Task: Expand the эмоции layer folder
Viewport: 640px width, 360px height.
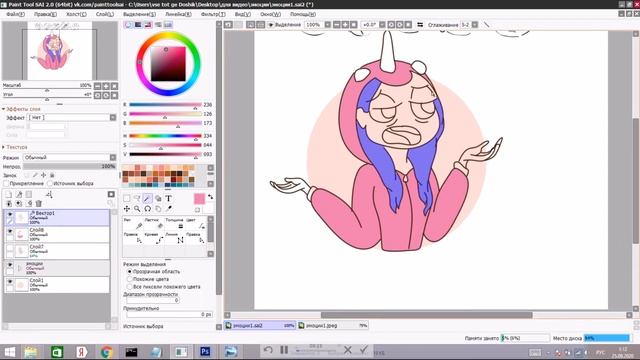Action: [20, 268]
